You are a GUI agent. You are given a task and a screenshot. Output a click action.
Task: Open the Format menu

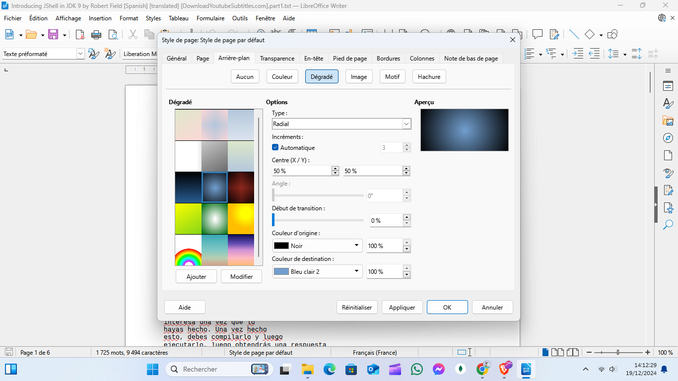point(129,18)
